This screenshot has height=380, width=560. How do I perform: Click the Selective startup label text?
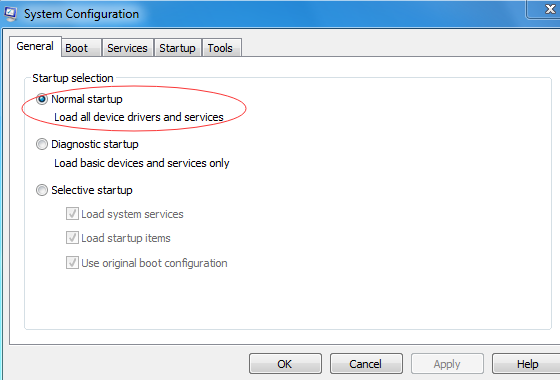click(x=92, y=190)
